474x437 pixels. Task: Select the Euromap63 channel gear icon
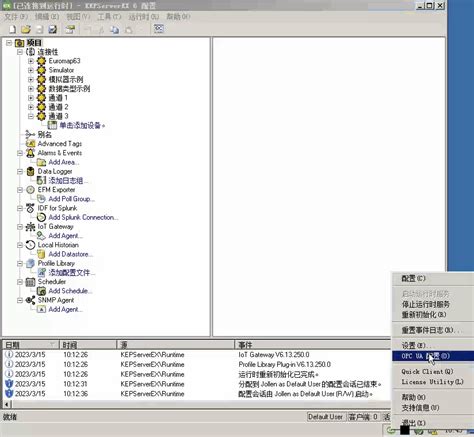(x=41, y=61)
